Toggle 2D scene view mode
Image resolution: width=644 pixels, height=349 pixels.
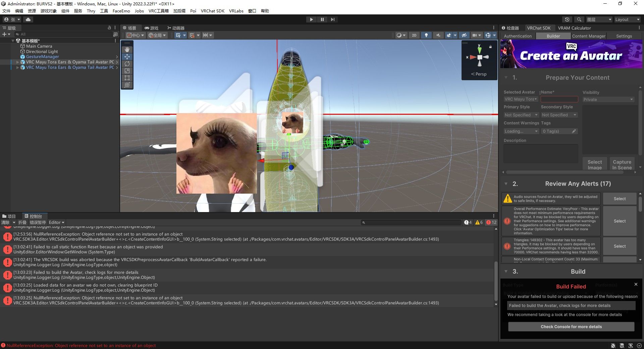[414, 35]
